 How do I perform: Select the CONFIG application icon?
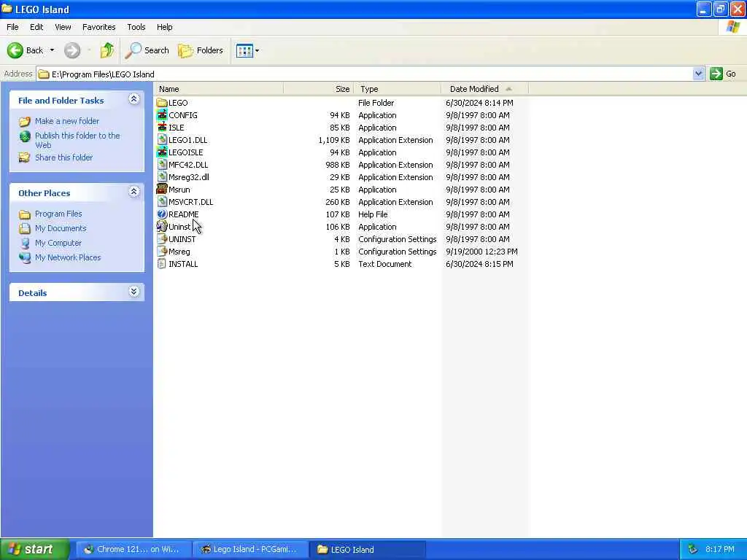tap(162, 115)
